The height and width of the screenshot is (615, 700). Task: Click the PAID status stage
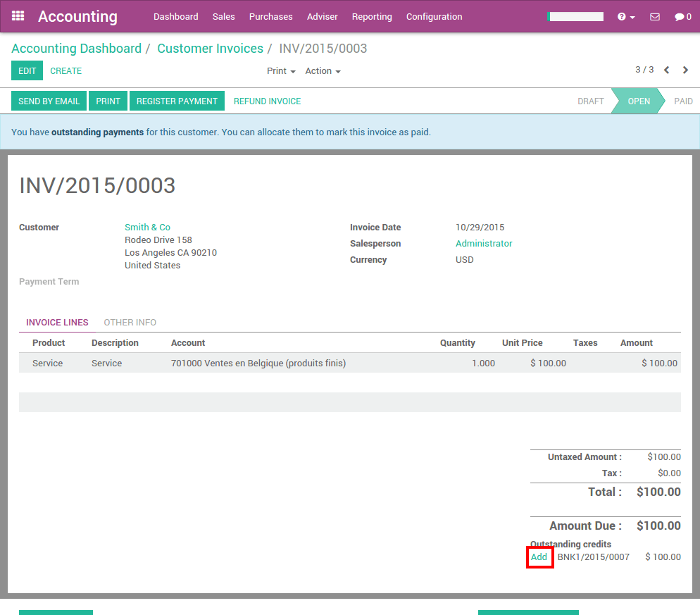682,101
